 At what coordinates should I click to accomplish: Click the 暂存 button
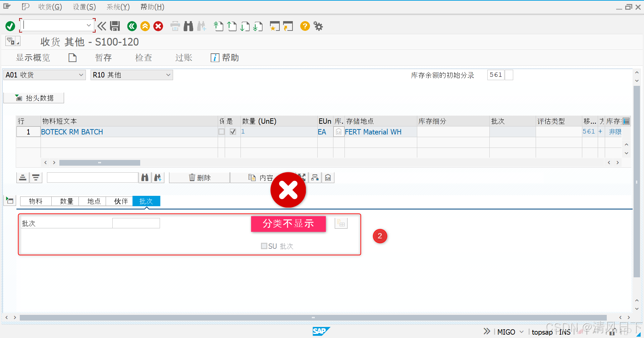(x=103, y=58)
